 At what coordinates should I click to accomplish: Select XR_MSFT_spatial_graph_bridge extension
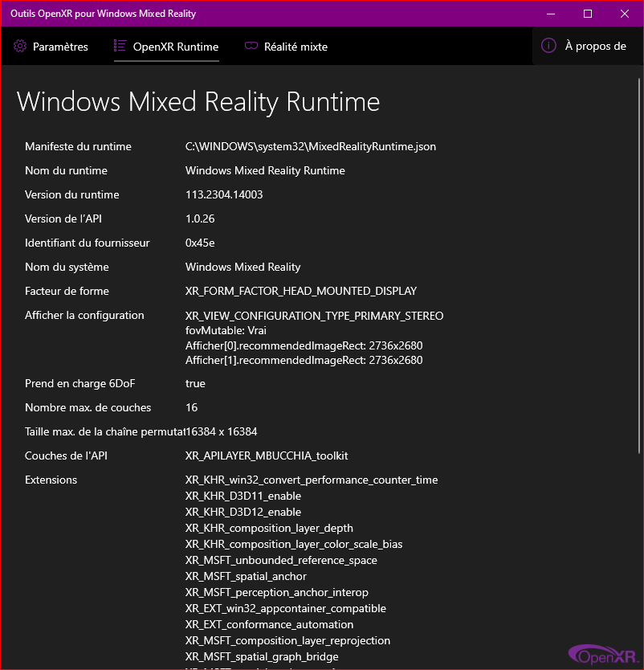coord(262,657)
